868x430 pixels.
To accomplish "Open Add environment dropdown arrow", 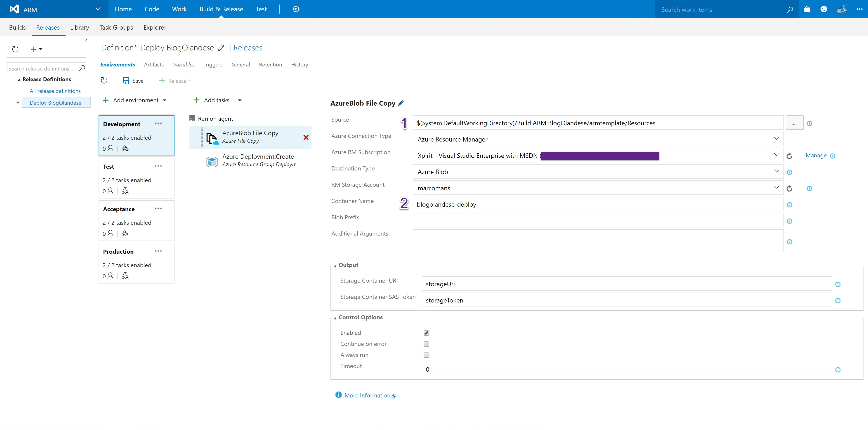I will (164, 100).
